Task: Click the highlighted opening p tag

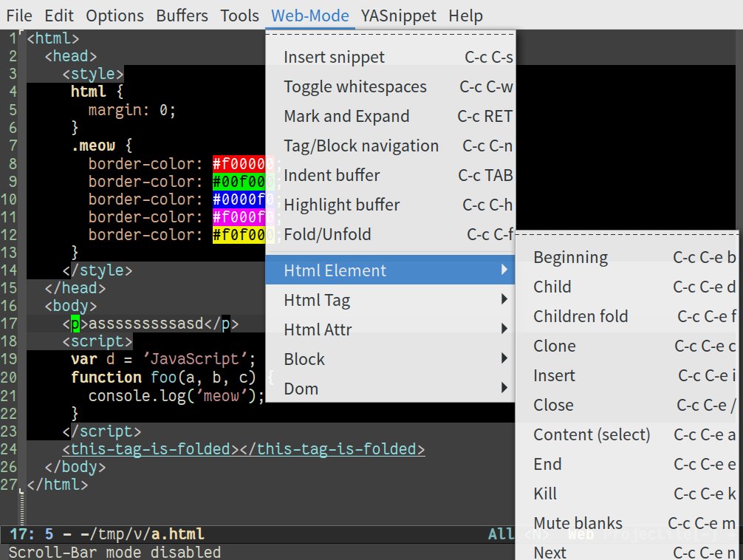Action: (x=75, y=324)
